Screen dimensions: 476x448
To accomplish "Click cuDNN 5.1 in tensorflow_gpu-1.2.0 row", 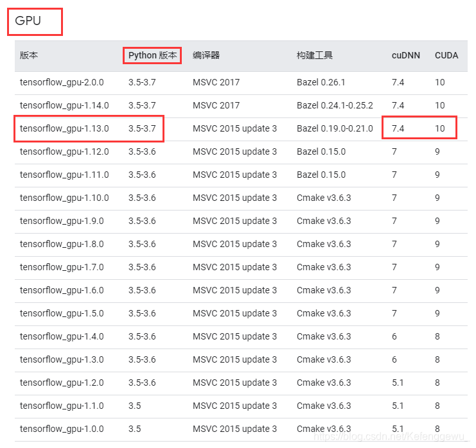I will 398,383.
